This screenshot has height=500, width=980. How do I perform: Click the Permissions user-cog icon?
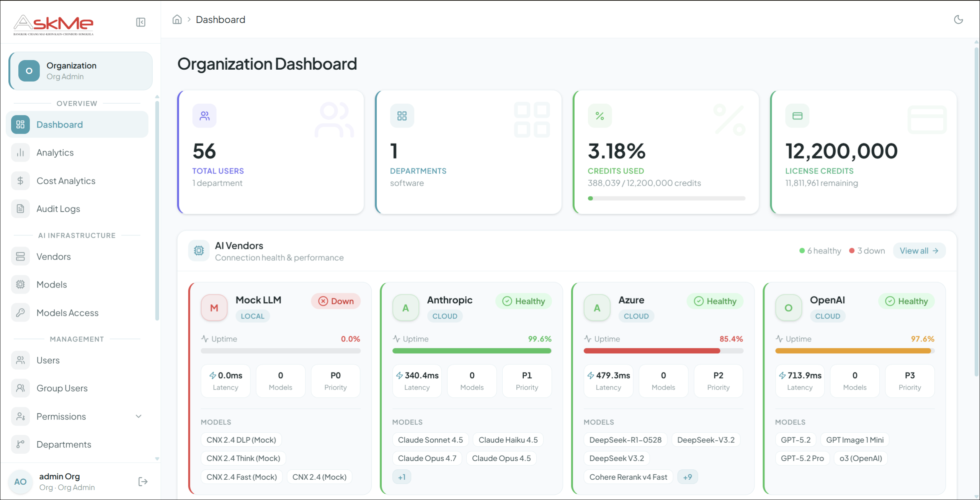(x=20, y=417)
